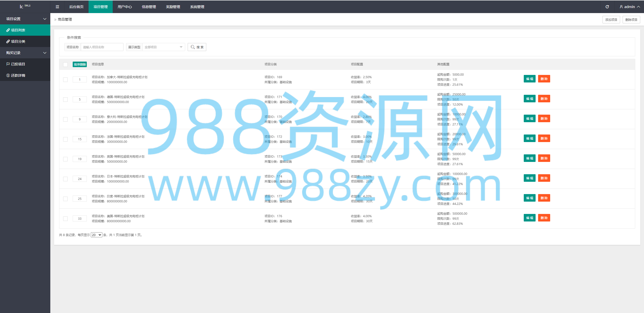Click the admin user icon
Viewport: 644px width, 313px height.
621,7
